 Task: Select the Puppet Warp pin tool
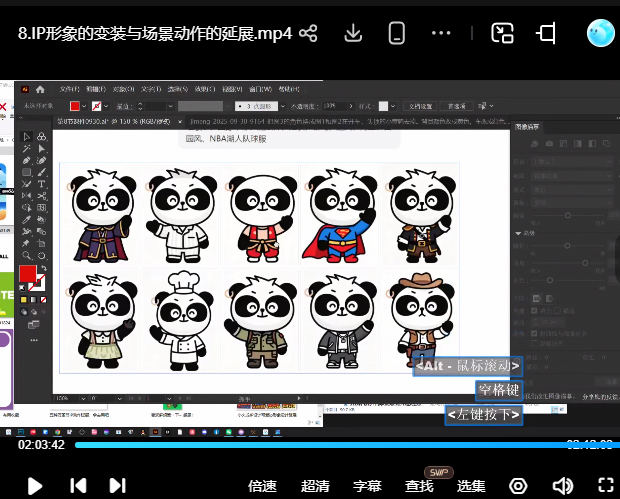pos(26,243)
